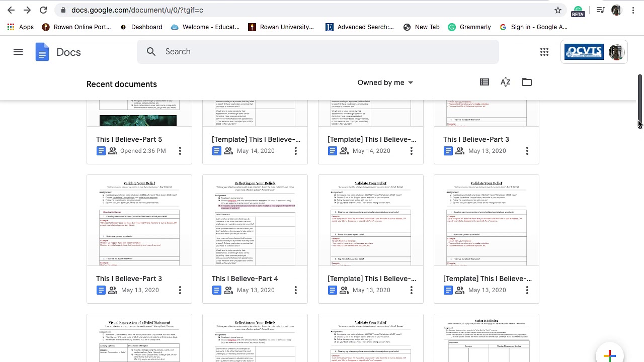
Task: Open more options for This I Believe-Part 4
Action: [296, 290]
